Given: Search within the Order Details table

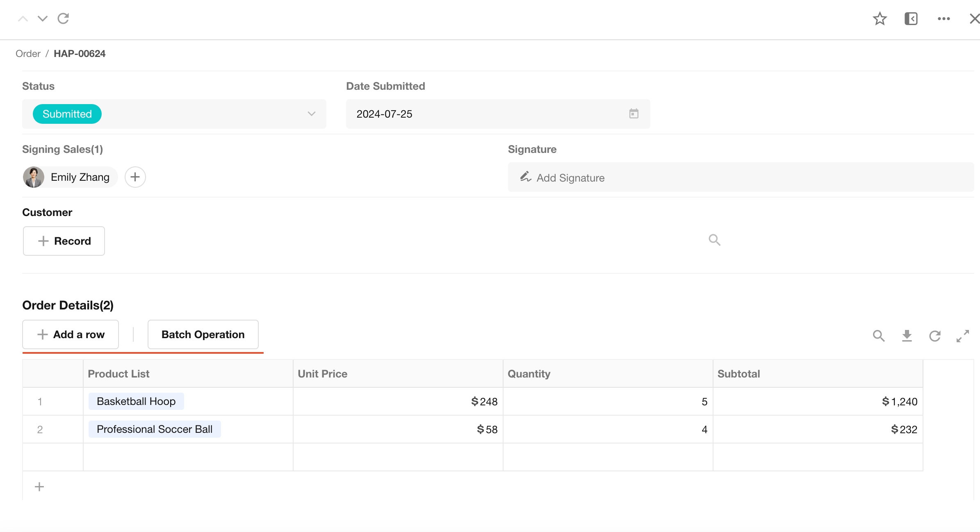Looking at the screenshot, I should coord(878,336).
